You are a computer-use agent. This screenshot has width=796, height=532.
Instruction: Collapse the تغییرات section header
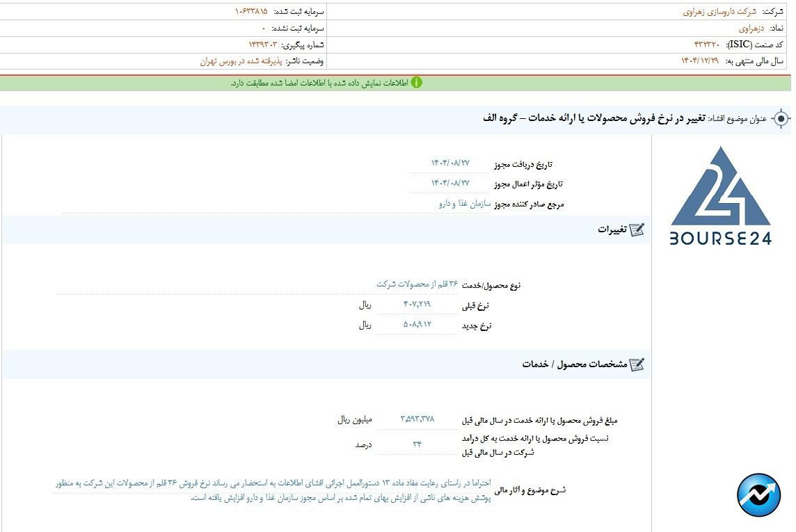pyautogui.click(x=612, y=229)
